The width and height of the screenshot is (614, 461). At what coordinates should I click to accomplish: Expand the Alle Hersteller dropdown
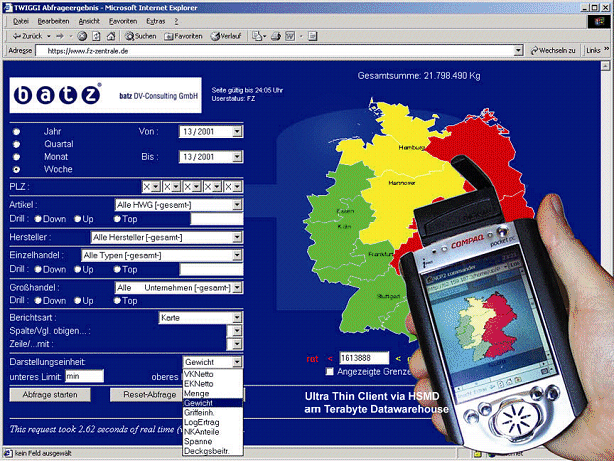[x=237, y=238]
